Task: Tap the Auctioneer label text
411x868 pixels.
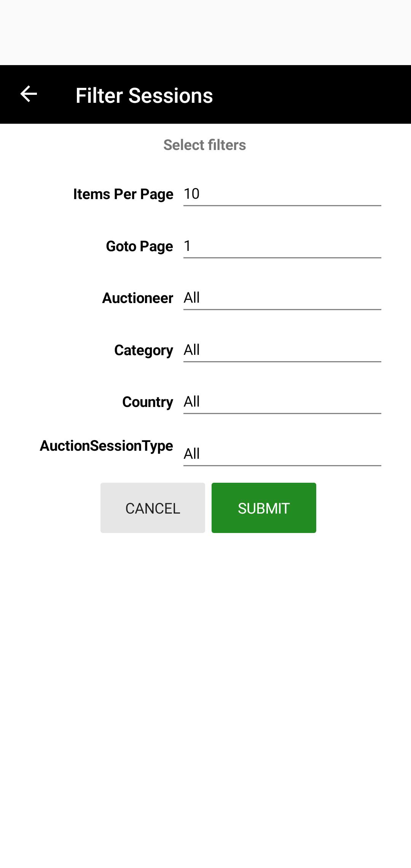Action: pyautogui.click(x=138, y=298)
